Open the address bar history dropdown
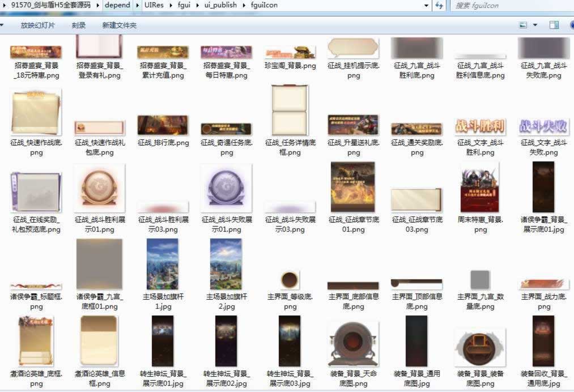The image size is (574, 392). click(426, 6)
